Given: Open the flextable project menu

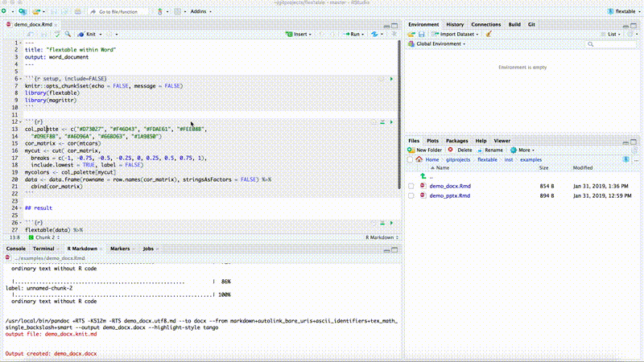Looking at the screenshot, I should (625, 11).
